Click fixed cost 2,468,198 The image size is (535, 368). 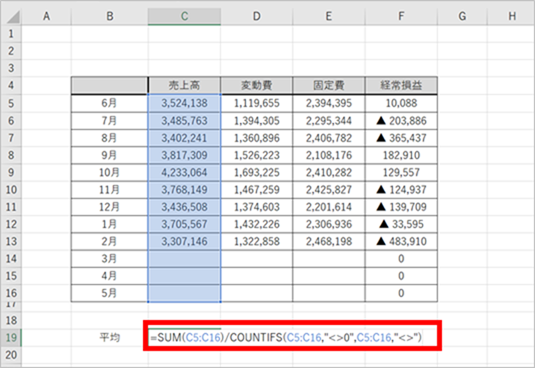coord(329,241)
